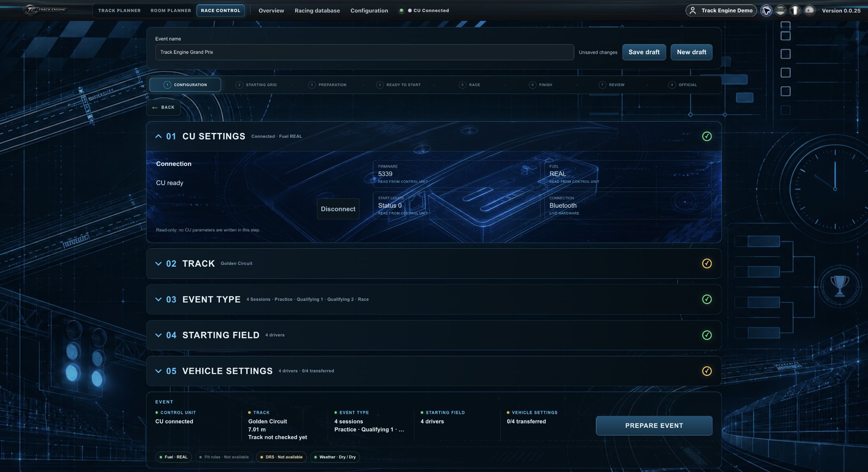Click the Vehicle Settings summary heading
868x472 pixels.
click(534, 413)
